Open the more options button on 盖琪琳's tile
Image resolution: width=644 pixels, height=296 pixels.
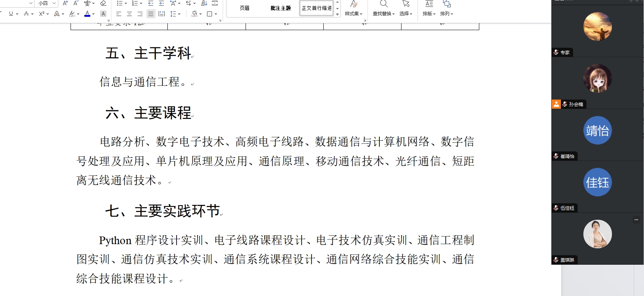pos(636,219)
